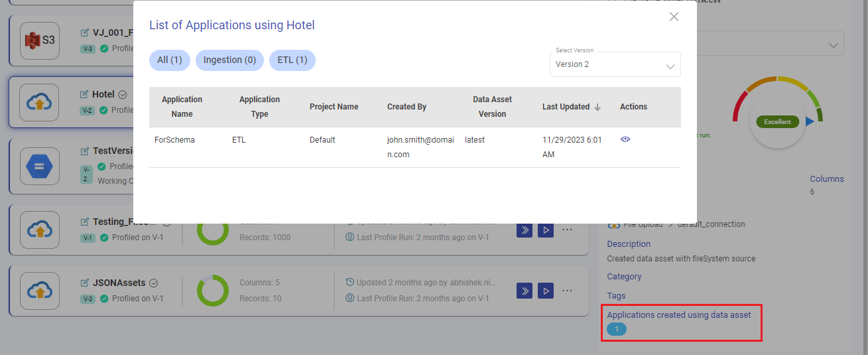
Task: Click the S3 source icon
Action: pyautogui.click(x=40, y=40)
